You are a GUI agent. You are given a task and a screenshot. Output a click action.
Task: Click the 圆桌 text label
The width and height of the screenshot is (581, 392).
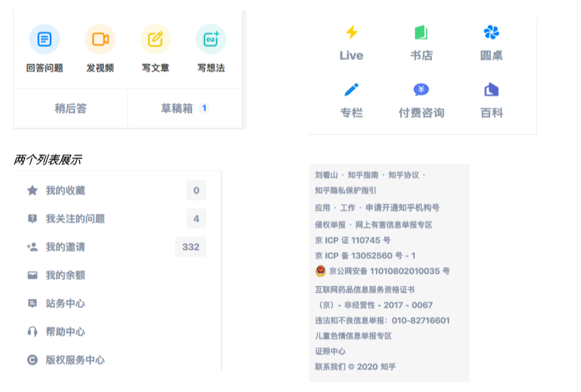coord(491,55)
